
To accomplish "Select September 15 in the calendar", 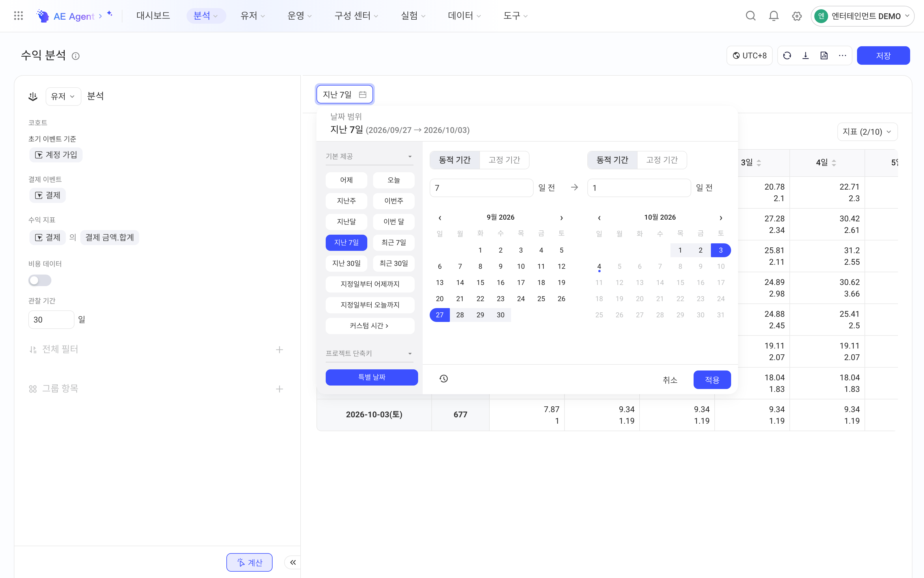I will [x=480, y=283].
